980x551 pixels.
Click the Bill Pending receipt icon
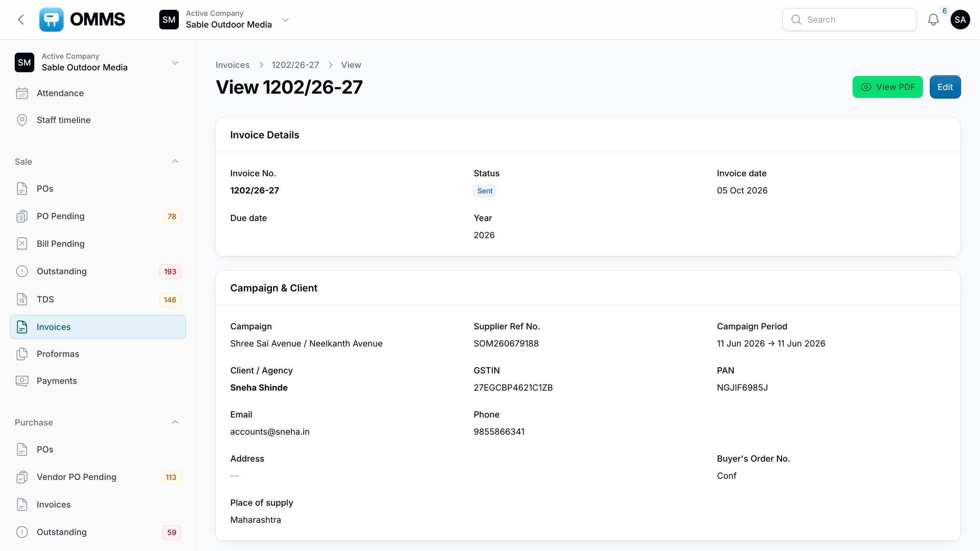click(22, 244)
